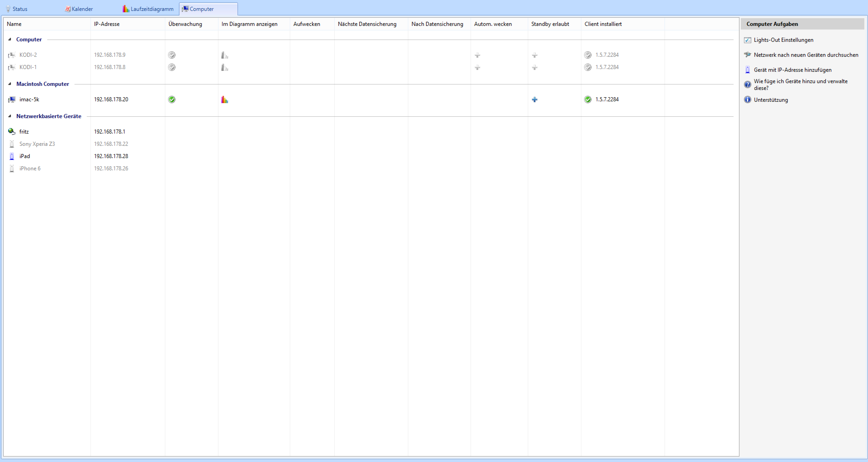Click Gerät mit IP-Adresse hinzufügen
868x462 pixels.
793,70
